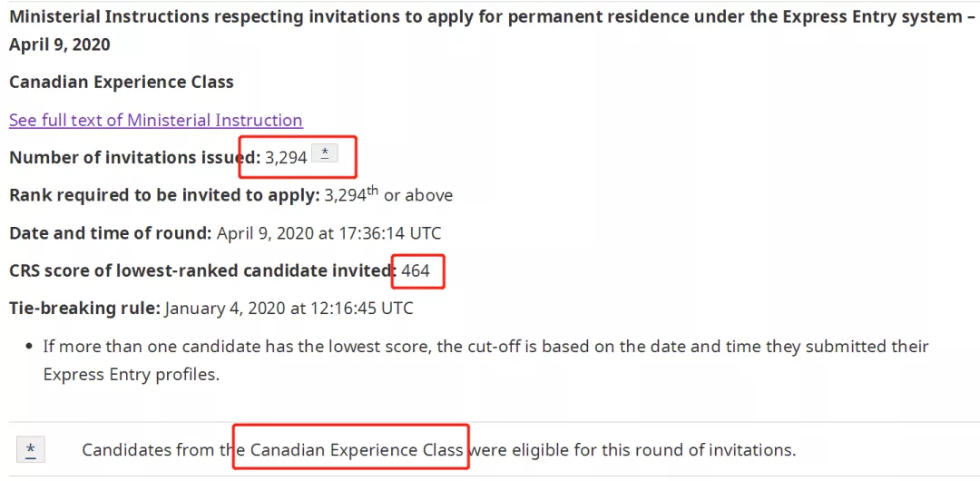This screenshot has width=980, height=481.
Task: Click the 'April 9, 2020' heading line
Action: 59,44
